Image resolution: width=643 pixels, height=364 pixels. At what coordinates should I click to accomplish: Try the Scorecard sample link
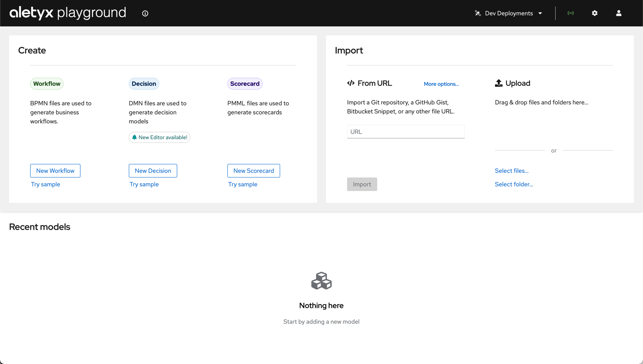click(x=243, y=184)
